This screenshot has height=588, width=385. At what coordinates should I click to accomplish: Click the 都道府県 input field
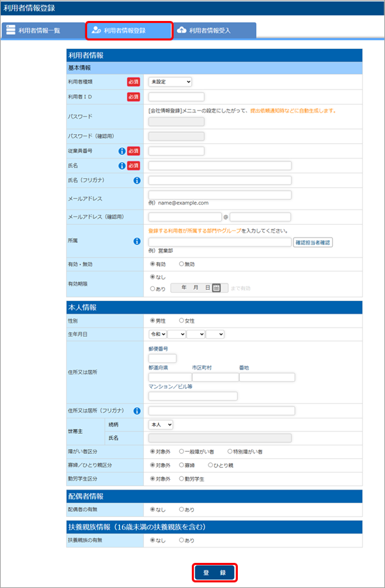tap(170, 377)
